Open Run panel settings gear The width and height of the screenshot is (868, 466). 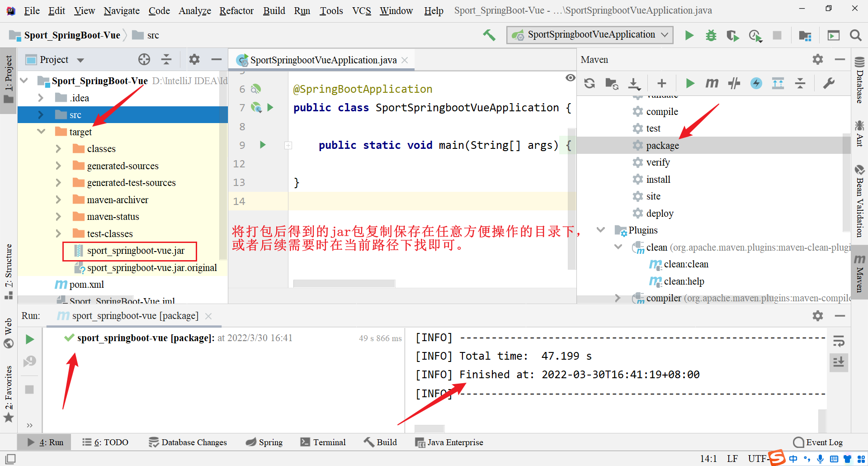818,316
